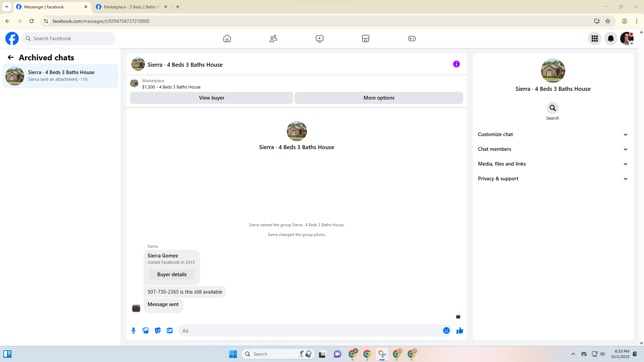644x362 pixels.
Task: Open the account profile picture menu
Action: (627, 39)
